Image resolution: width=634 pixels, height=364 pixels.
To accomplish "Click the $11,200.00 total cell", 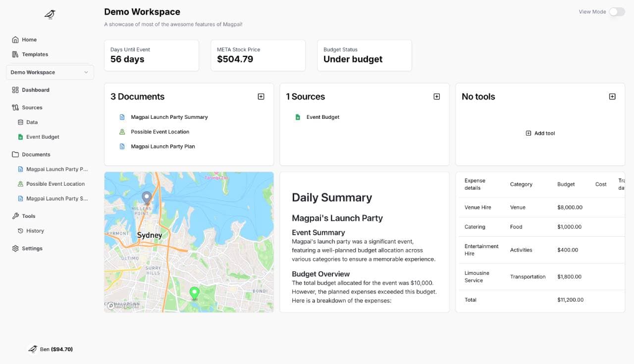I will (571, 300).
